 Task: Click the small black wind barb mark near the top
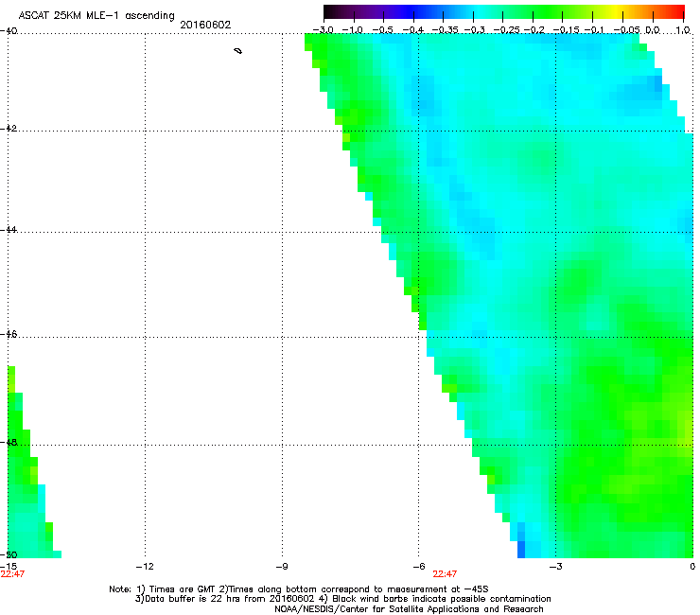point(238,51)
